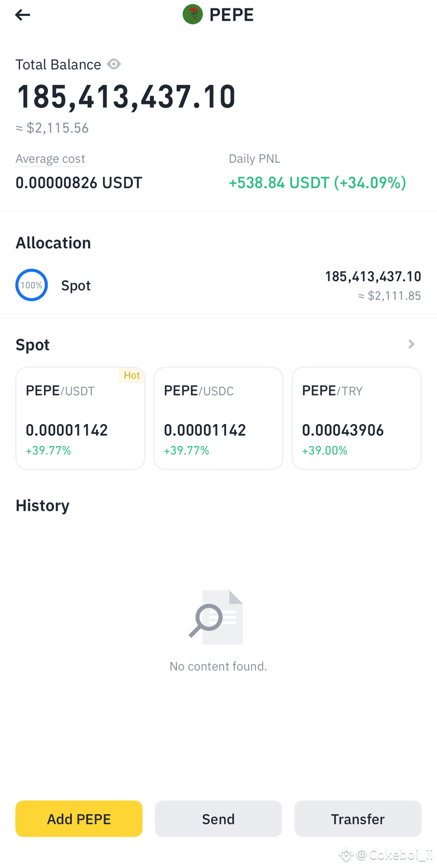Tap the empty history search document icon
Screen dimensions: 437x868
(216, 617)
